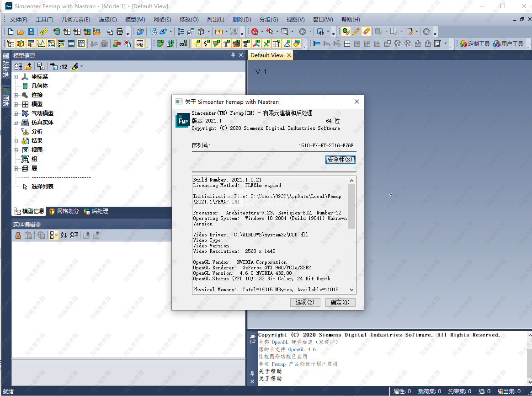
Task: Click the pin icon of model info panel
Action: click(x=233, y=55)
